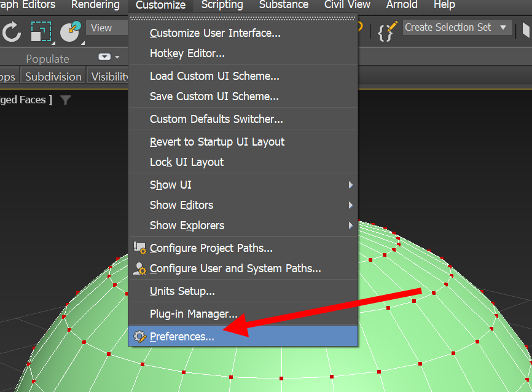Switch to the Visibility ribbon tab
This screenshot has height=392, width=532.
click(x=109, y=76)
